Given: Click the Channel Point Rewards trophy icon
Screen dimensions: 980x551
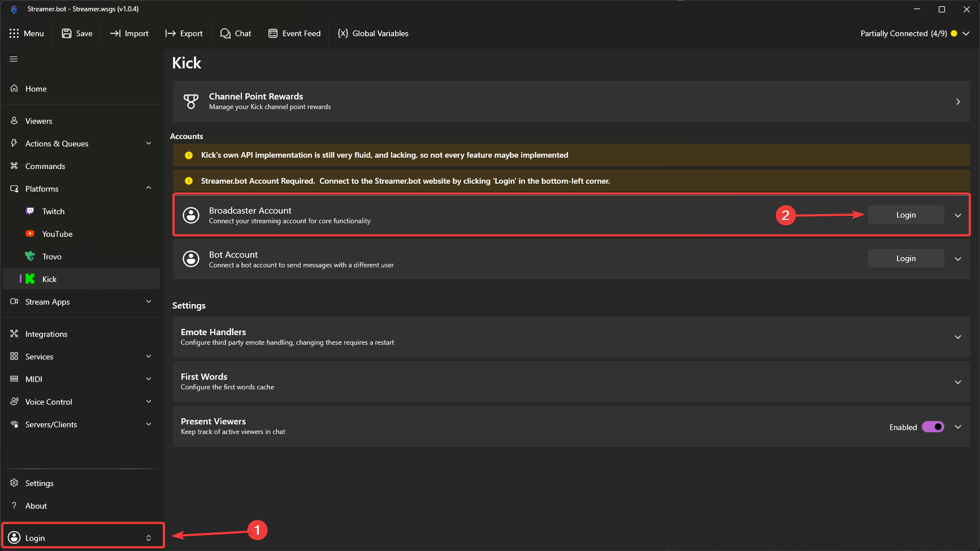Looking at the screenshot, I should (x=191, y=101).
